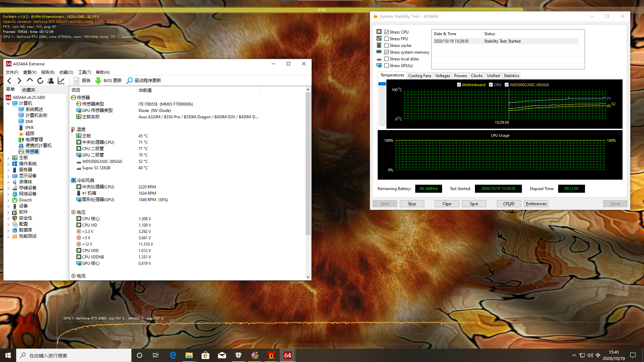
Task: Toggle WDS500G3X0C-00SJG0 graph line
Action: click(x=506, y=85)
